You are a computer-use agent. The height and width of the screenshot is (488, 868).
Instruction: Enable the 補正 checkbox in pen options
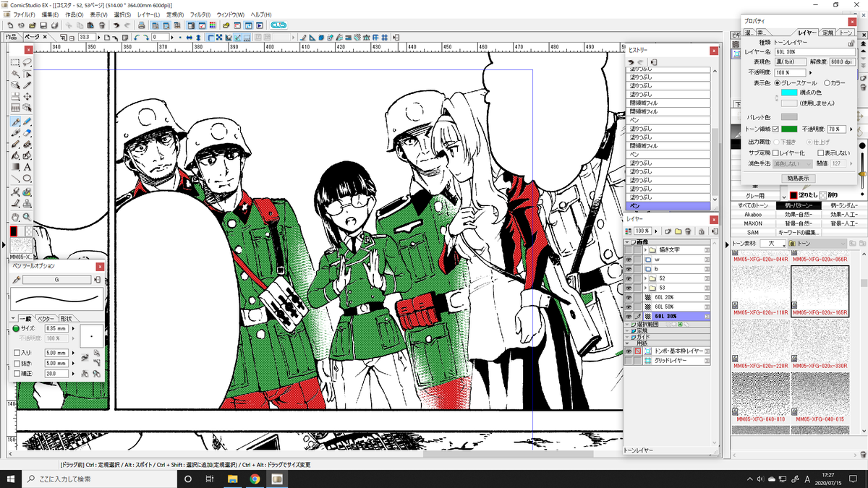17,374
